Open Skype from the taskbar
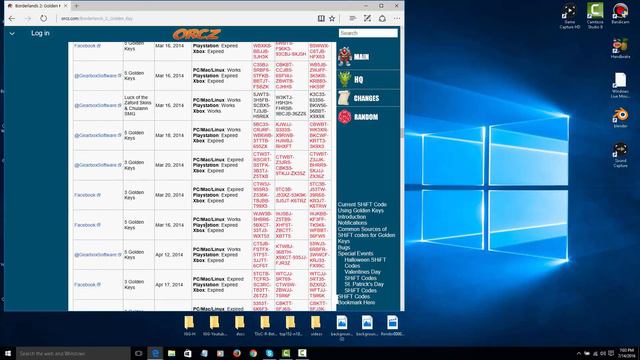 (x=269, y=353)
